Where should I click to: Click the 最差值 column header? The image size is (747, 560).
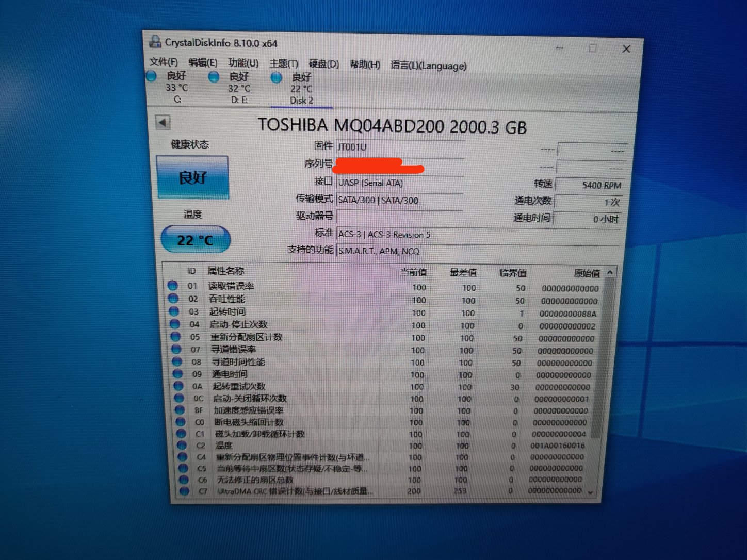click(x=463, y=273)
